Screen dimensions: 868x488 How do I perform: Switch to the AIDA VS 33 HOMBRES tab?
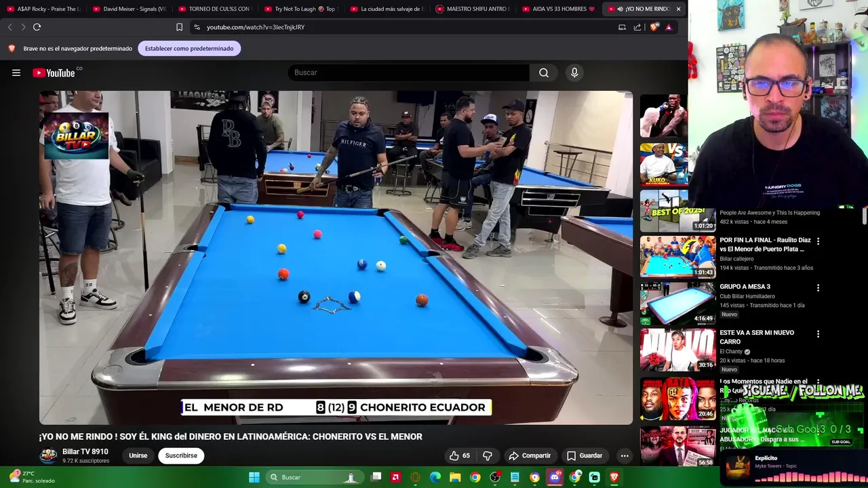click(559, 9)
